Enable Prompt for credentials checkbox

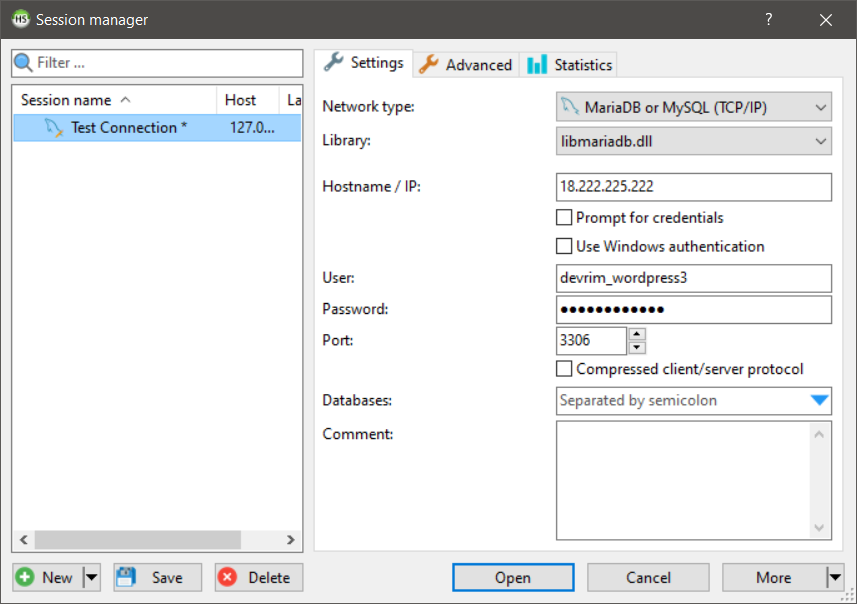pyautogui.click(x=564, y=218)
